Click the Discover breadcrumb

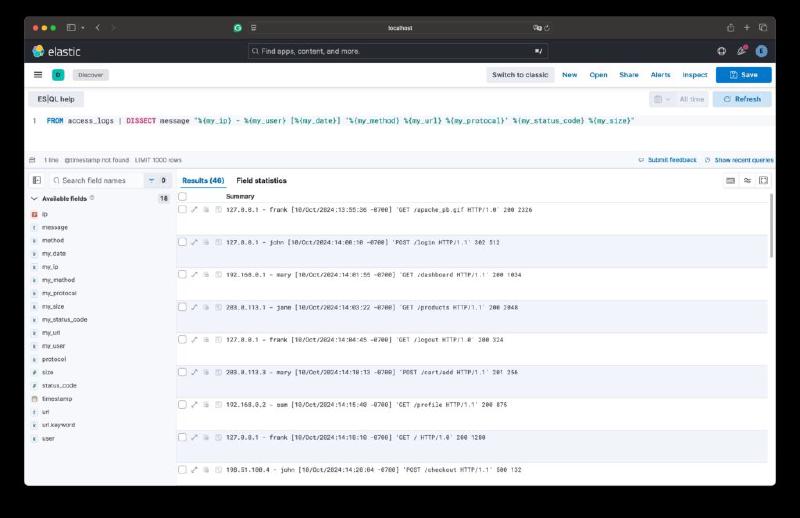point(91,75)
